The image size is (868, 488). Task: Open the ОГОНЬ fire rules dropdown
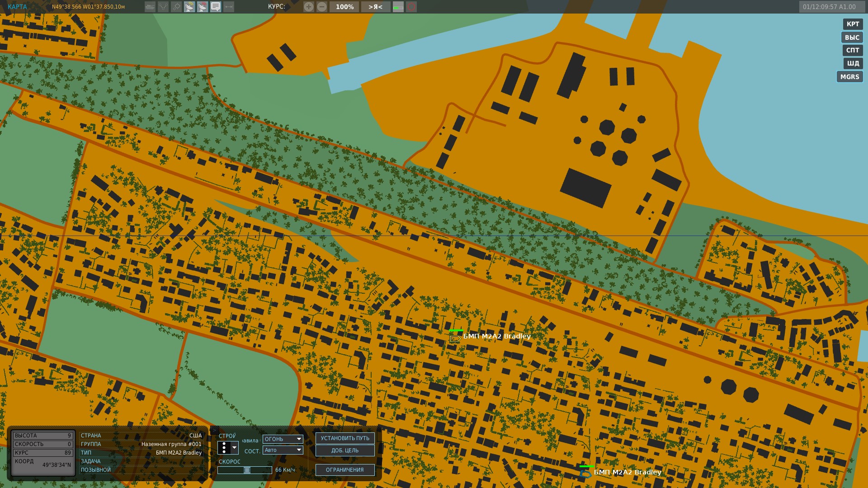[x=283, y=439]
